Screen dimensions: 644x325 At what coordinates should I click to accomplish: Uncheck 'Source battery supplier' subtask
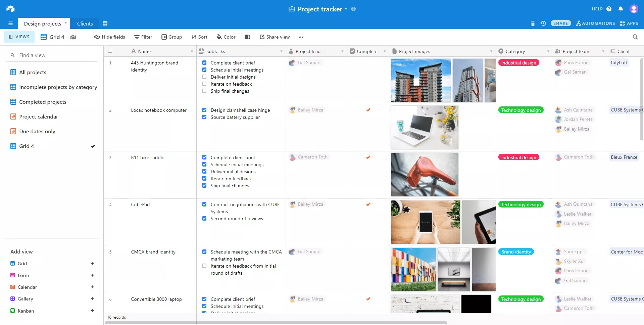click(204, 117)
